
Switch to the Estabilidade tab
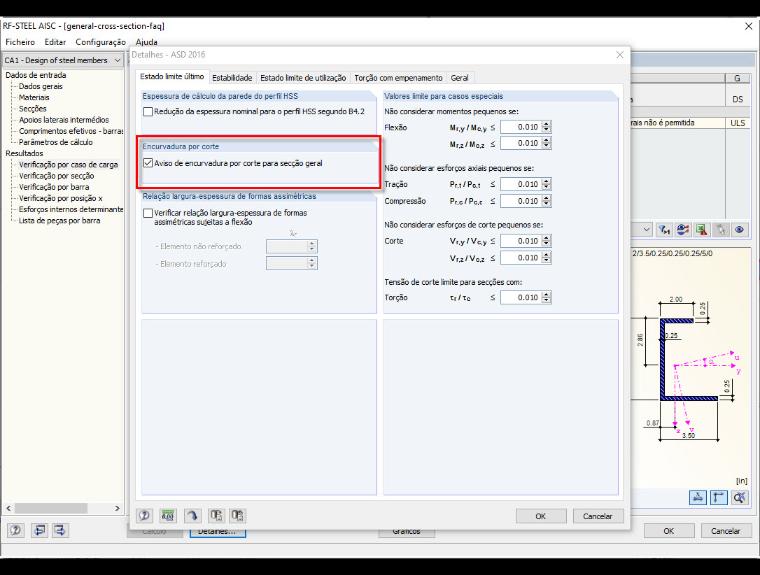coord(232,78)
